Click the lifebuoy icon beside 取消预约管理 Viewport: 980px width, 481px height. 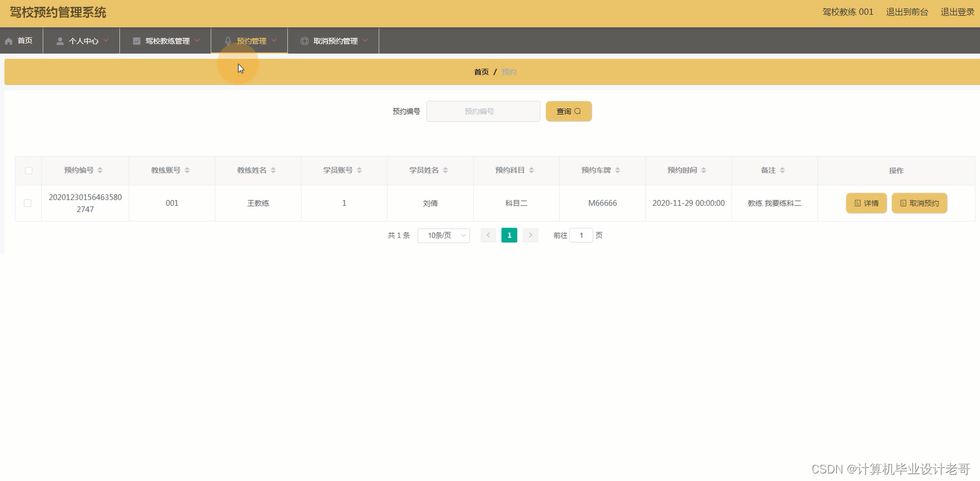click(305, 41)
